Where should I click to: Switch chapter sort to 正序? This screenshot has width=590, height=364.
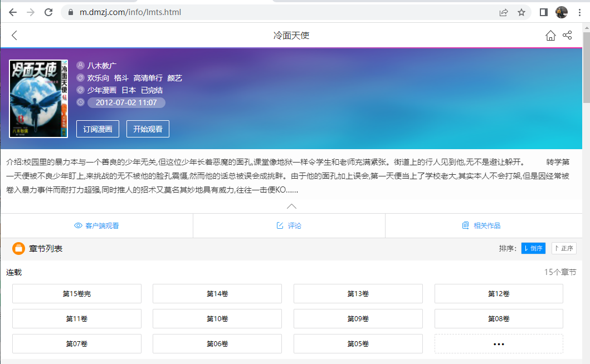pyautogui.click(x=564, y=248)
